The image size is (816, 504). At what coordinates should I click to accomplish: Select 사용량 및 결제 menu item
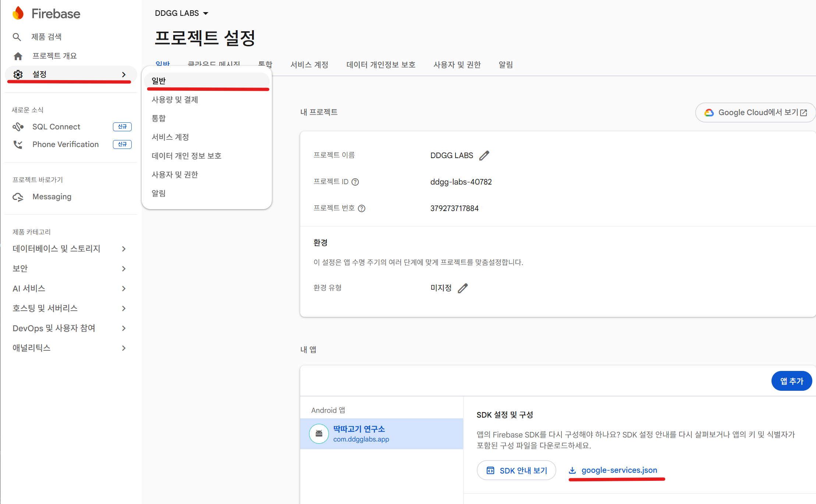click(x=207, y=100)
